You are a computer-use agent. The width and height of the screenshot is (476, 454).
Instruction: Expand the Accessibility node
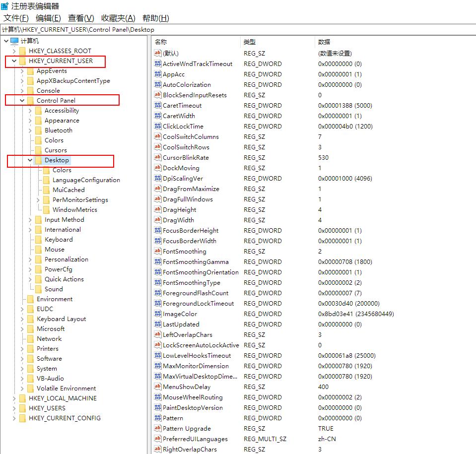point(31,110)
